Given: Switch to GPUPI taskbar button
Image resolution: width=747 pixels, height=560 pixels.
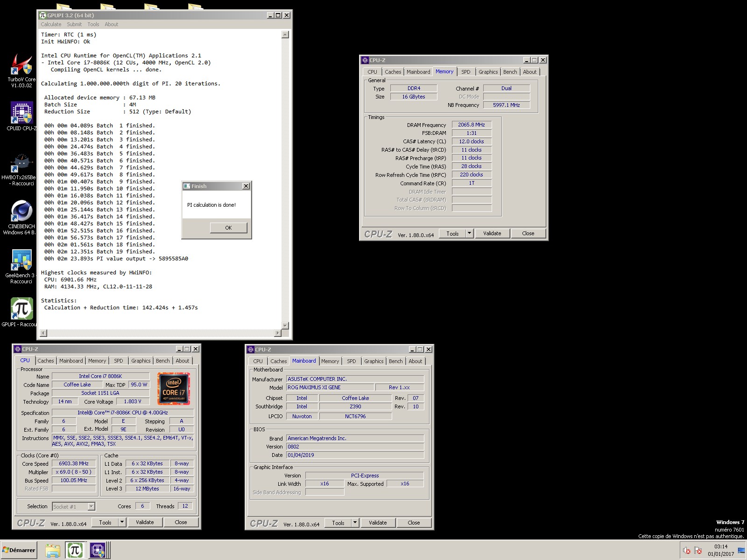Looking at the screenshot, I should (75, 551).
